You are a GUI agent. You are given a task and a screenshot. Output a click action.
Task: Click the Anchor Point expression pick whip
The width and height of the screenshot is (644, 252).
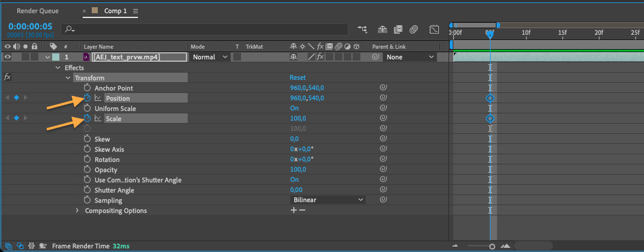(383, 88)
